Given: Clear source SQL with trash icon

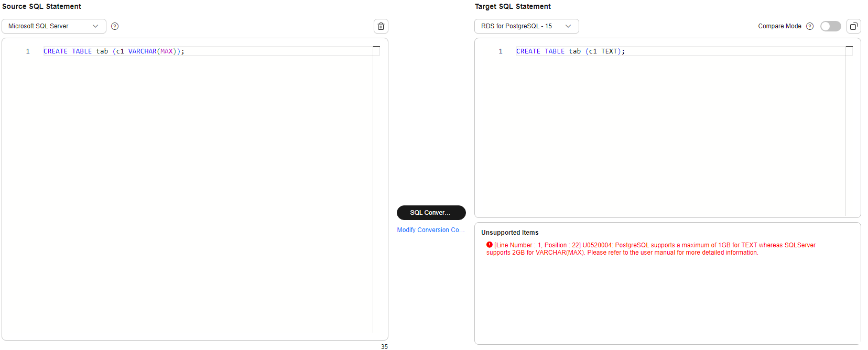Looking at the screenshot, I should (381, 26).
